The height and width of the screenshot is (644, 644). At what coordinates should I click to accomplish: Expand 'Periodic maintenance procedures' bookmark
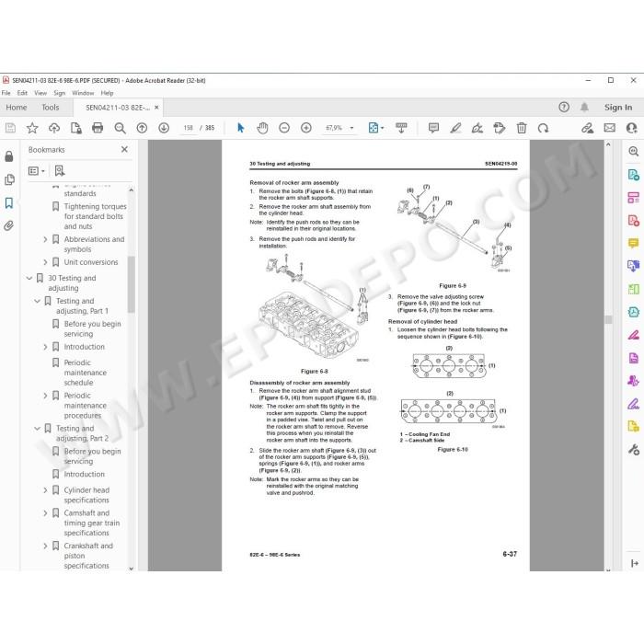click(45, 396)
